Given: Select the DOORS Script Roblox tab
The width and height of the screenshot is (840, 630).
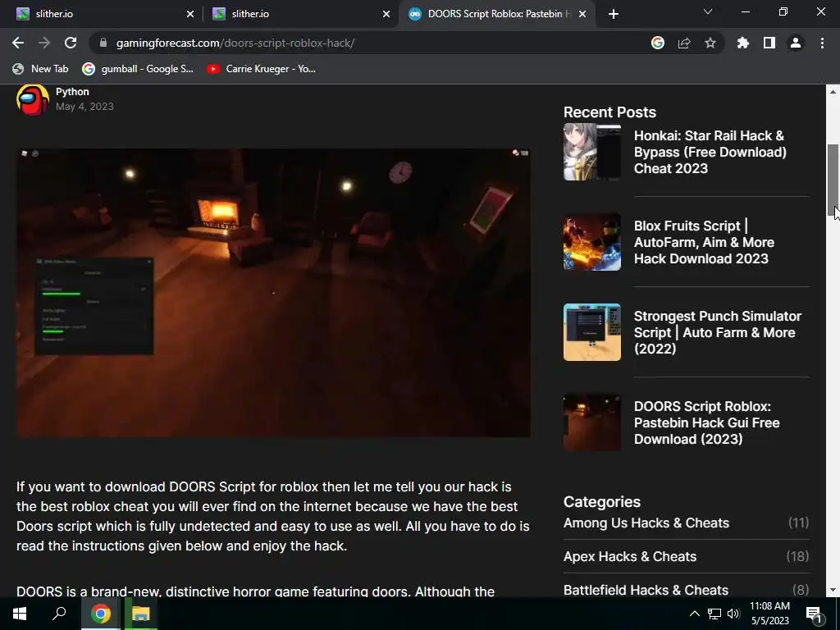Looking at the screenshot, I should pyautogui.click(x=495, y=14).
